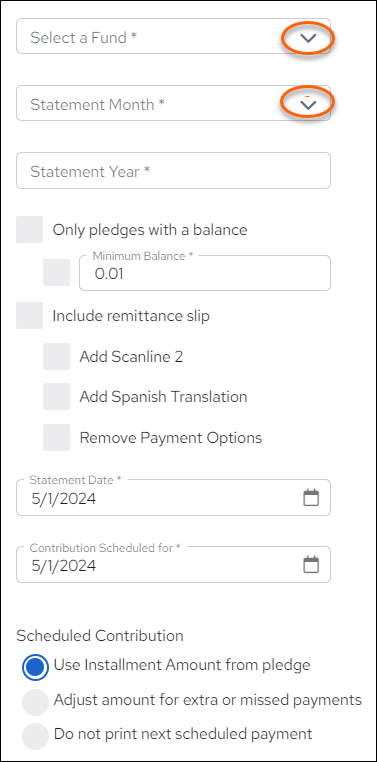
Task: Expand the Statement Month dropdown arrow
Action: 308,104
